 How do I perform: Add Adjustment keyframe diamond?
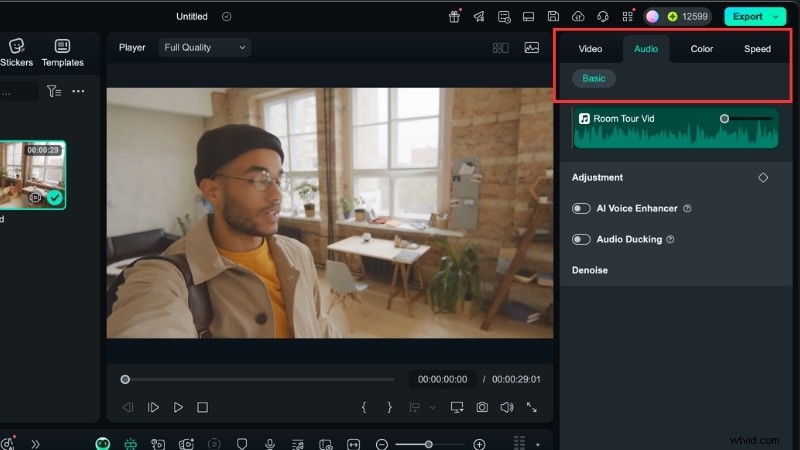(763, 178)
